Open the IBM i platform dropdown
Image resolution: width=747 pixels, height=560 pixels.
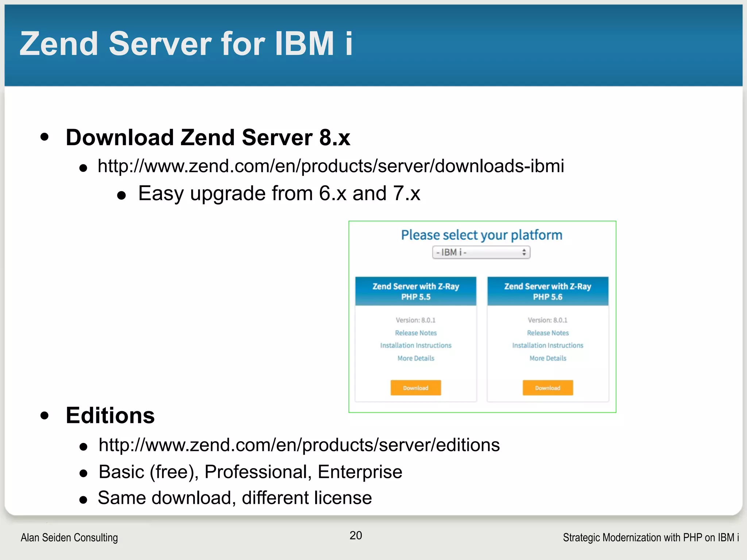point(481,252)
